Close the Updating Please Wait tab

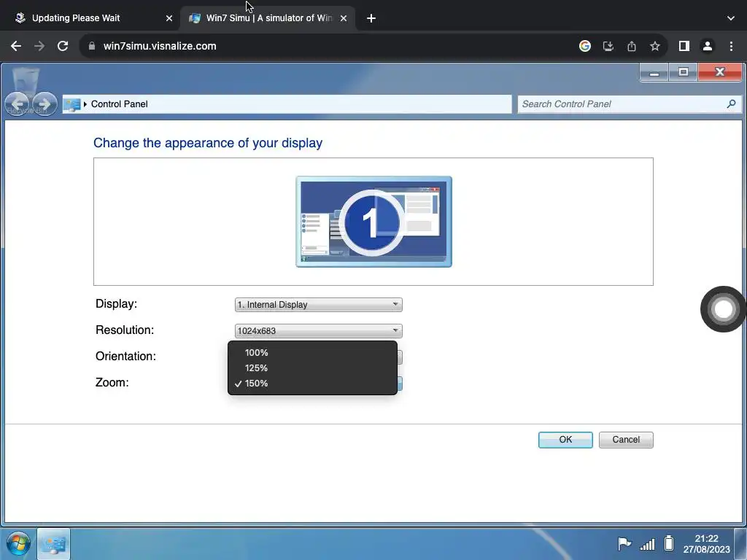tap(169, 18)
